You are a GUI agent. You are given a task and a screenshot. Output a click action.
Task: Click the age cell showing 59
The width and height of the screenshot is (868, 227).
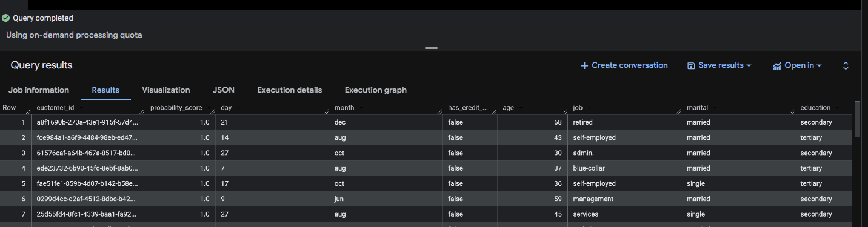pyautogui.click(x=532, y=199)
